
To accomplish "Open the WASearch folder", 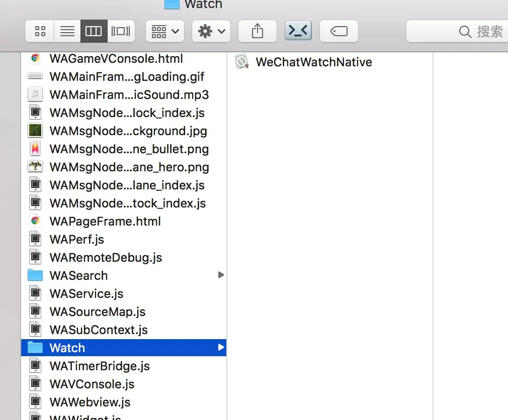I will (x=123, y=276).
